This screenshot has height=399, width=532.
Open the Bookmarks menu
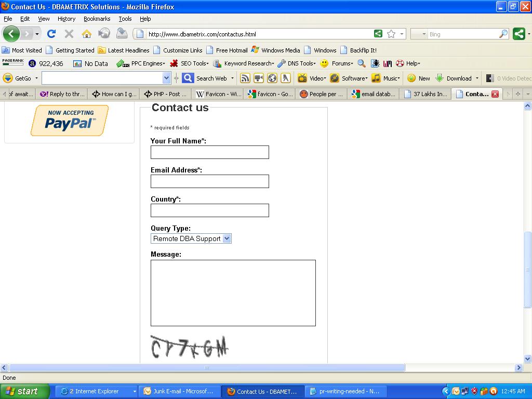(x=97, y=19)
